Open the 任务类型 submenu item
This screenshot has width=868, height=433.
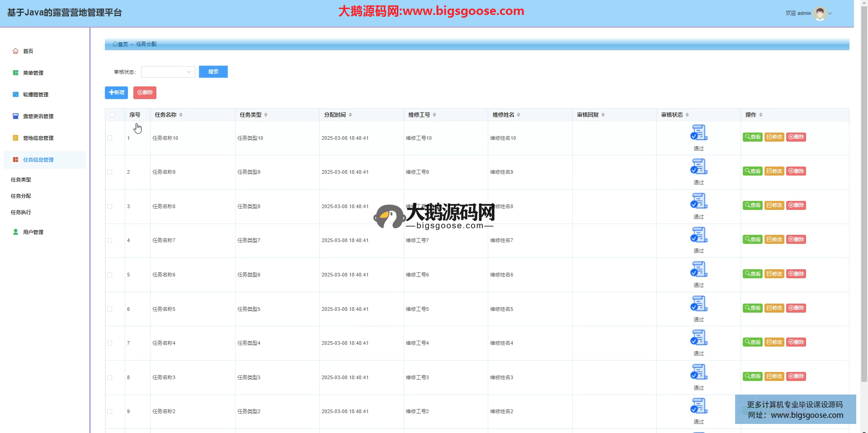pyautogui.click(x=21, y=180)
